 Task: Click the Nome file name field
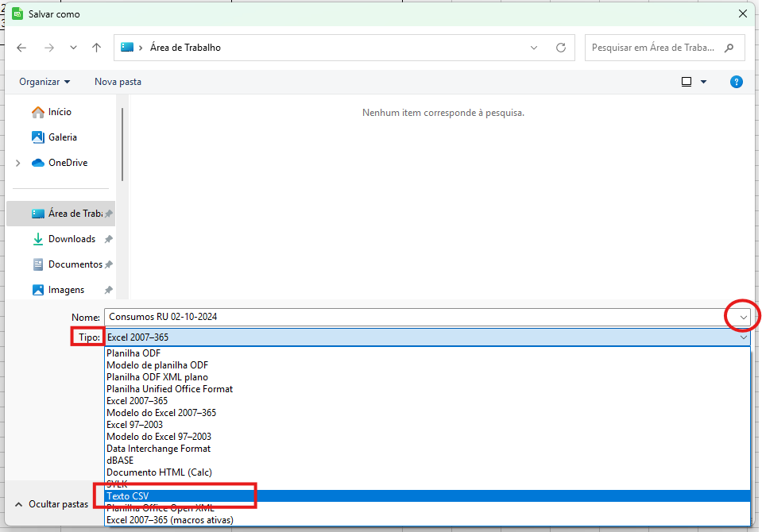[x=416, y=317]
